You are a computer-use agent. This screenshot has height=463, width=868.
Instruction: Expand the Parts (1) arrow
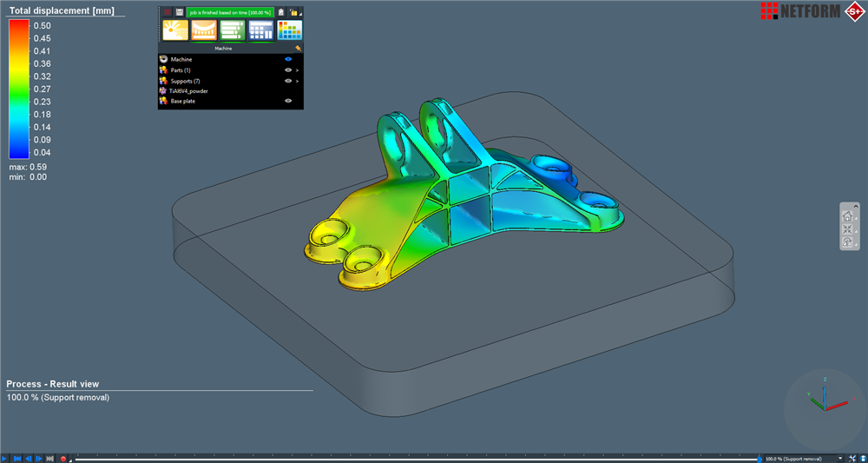tap(298, 69)
